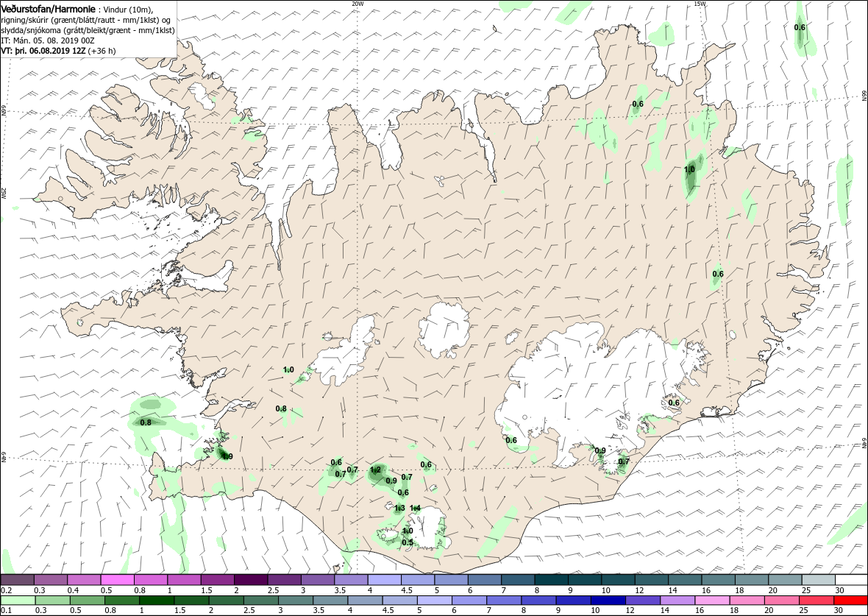Viewport: 868px width, 616px height.
Task: Click the 0.2 label in legend
Action: point(7,590)
